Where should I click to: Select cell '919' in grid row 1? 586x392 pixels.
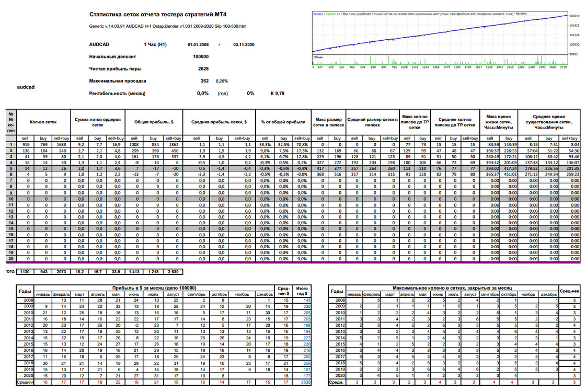pyautogui.click(x=25, y=145)
